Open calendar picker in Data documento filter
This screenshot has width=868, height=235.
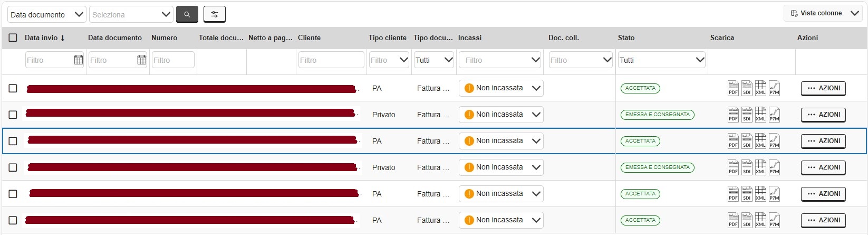click(141, 60)
